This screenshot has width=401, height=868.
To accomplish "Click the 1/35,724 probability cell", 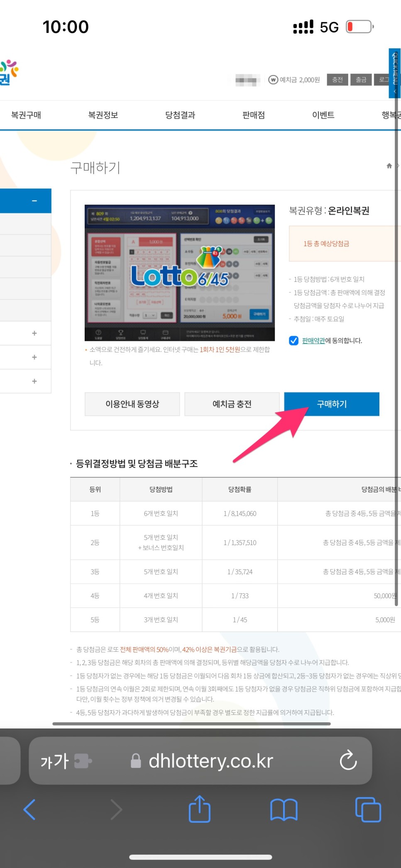I will 240,572.
